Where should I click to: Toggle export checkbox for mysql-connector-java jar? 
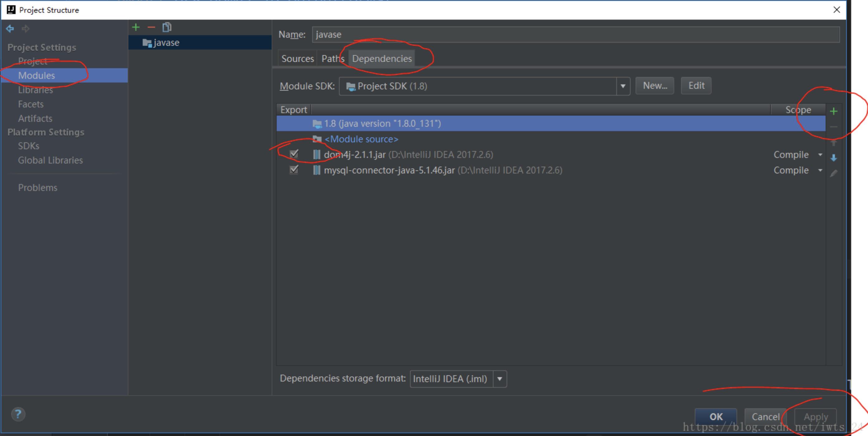[294, 170]
